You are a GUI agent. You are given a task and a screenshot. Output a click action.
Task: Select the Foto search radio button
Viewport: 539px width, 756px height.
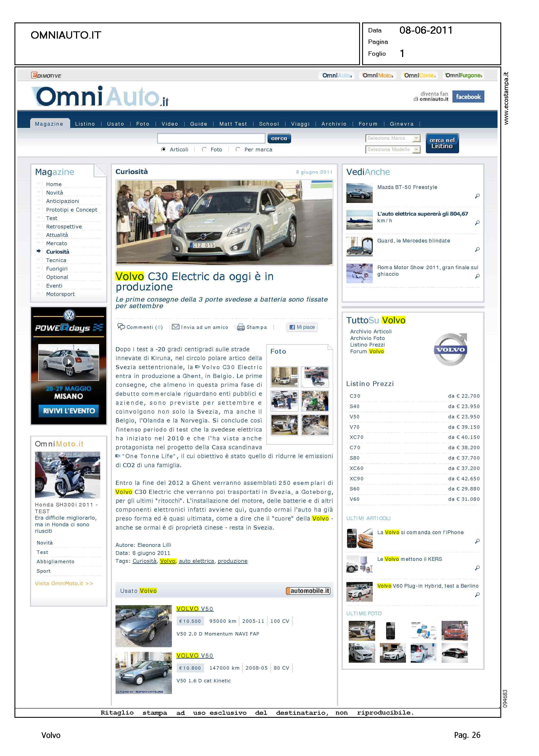point(204,149)
